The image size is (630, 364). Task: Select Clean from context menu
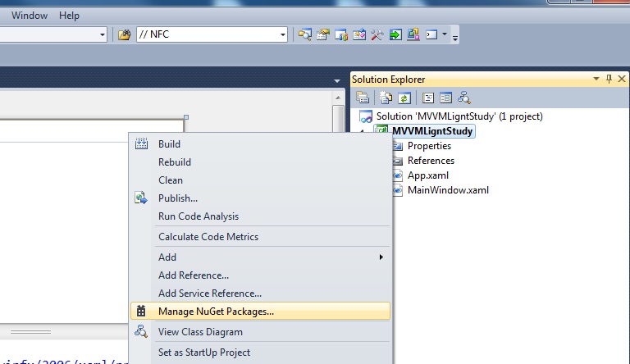tap(260, 180)
